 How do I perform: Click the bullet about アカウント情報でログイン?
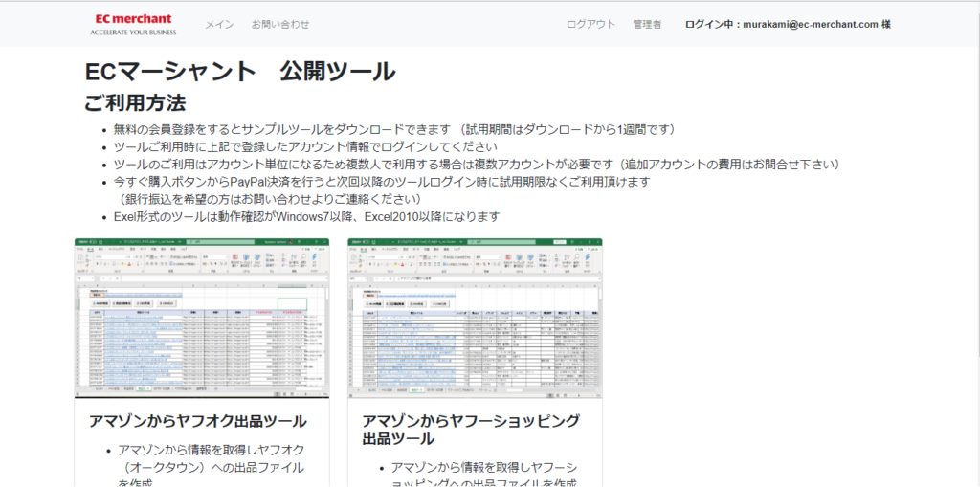[305, 147]
